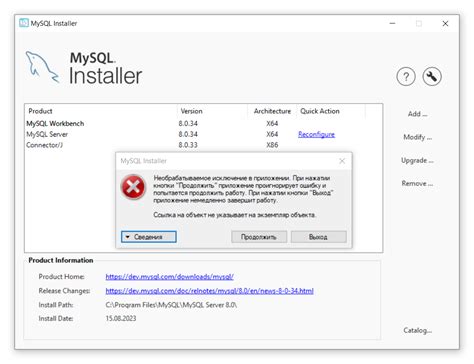Click the Продолжить button

tap(259, 237)
